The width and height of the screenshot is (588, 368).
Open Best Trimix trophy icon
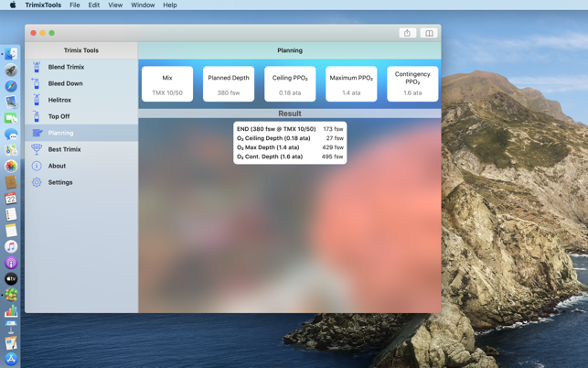37,149
